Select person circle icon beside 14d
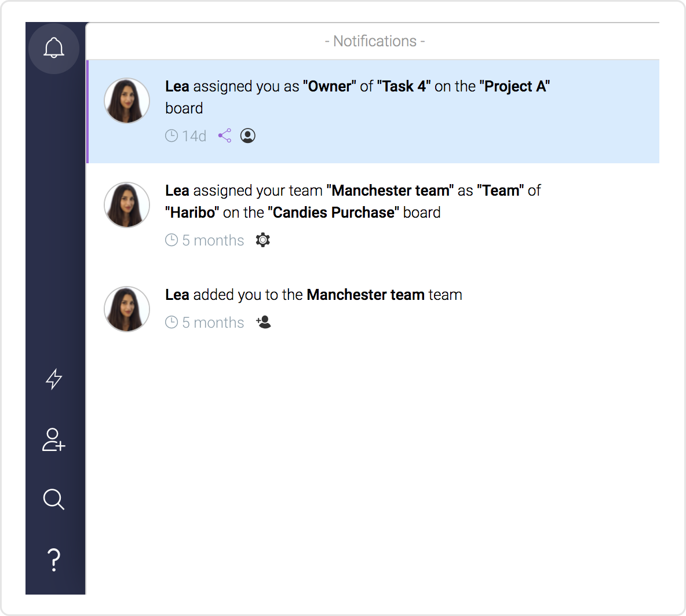686x616 pixels. pos(247,135)
